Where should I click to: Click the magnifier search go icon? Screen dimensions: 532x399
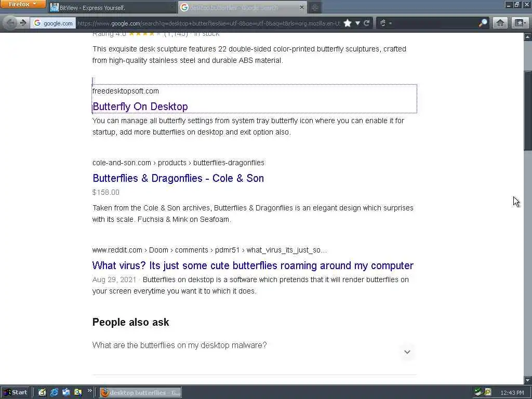(x=483, y=23)
